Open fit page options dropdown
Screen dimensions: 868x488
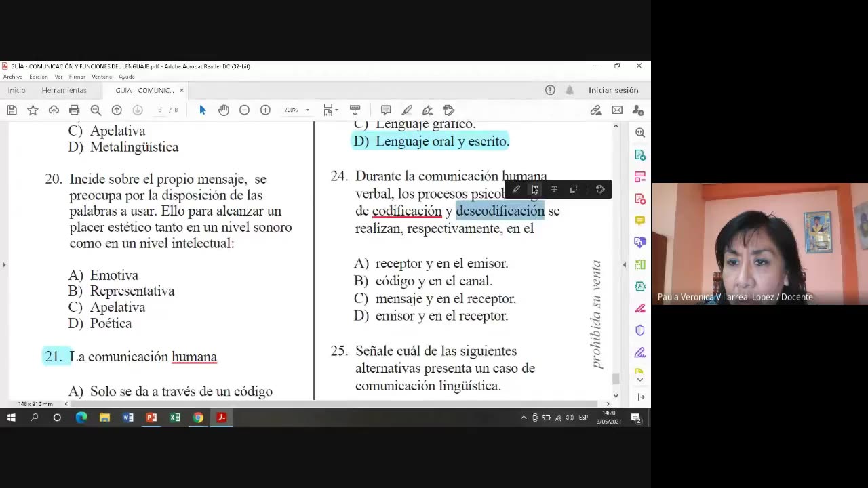click(330, 110)
